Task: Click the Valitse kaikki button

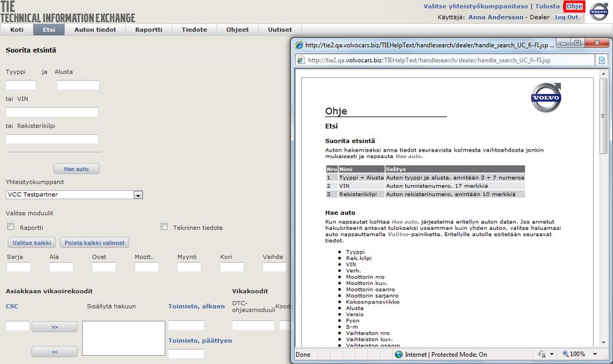Action: click(32, 242)
